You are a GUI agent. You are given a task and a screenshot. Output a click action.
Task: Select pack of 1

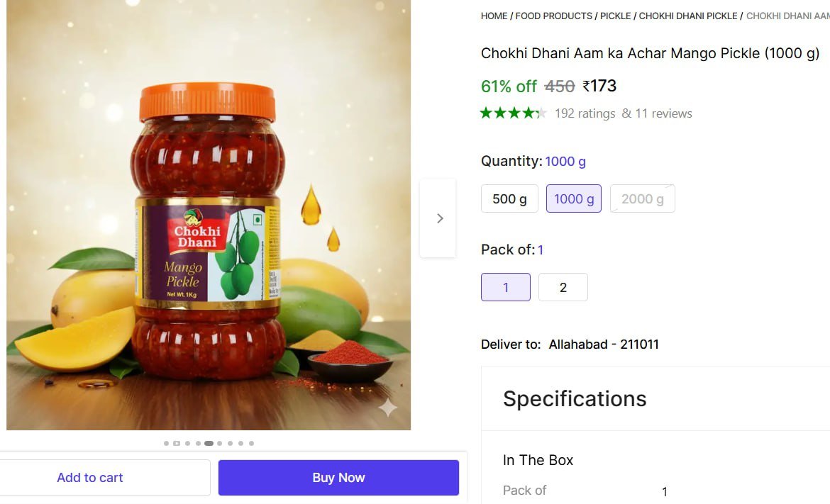(x=505, y=287)
